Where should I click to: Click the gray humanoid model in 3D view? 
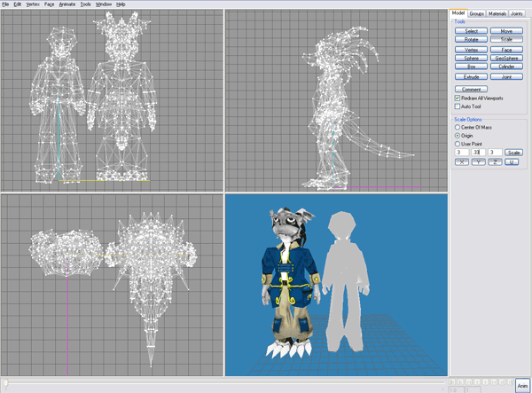tap(346, 282)
